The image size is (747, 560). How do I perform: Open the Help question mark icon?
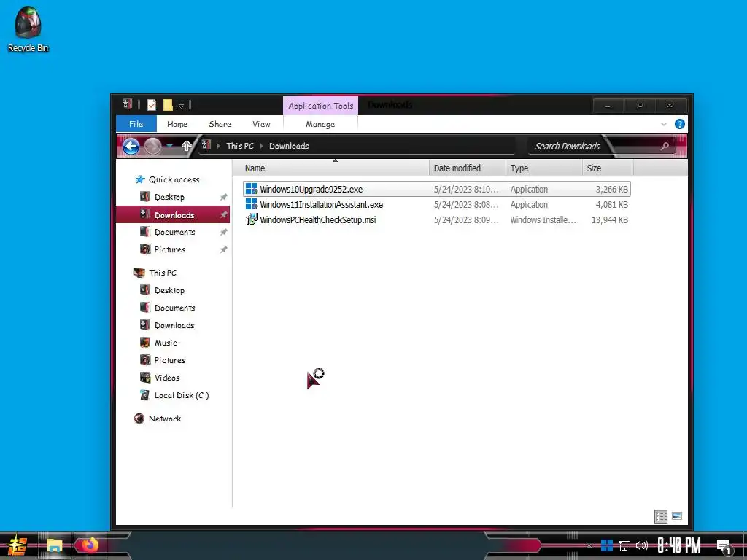(680, 124)
